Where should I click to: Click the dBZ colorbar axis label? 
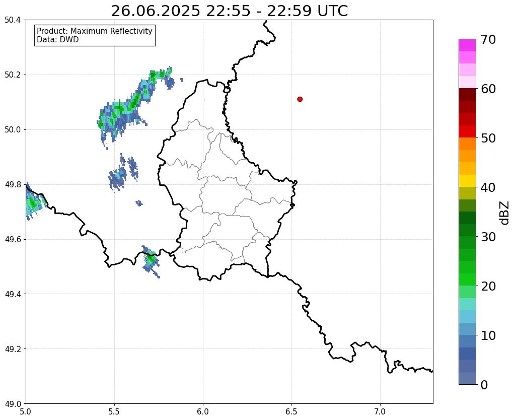click(505, 213)
